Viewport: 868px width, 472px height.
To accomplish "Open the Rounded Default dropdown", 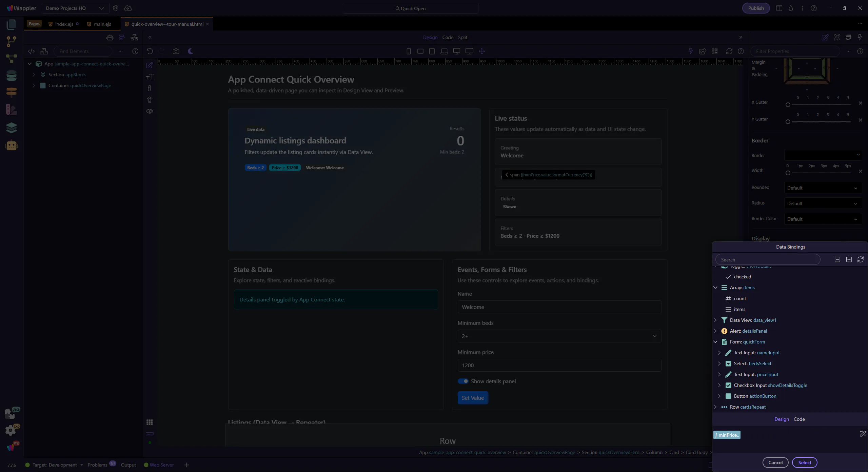I will (823, 188).
